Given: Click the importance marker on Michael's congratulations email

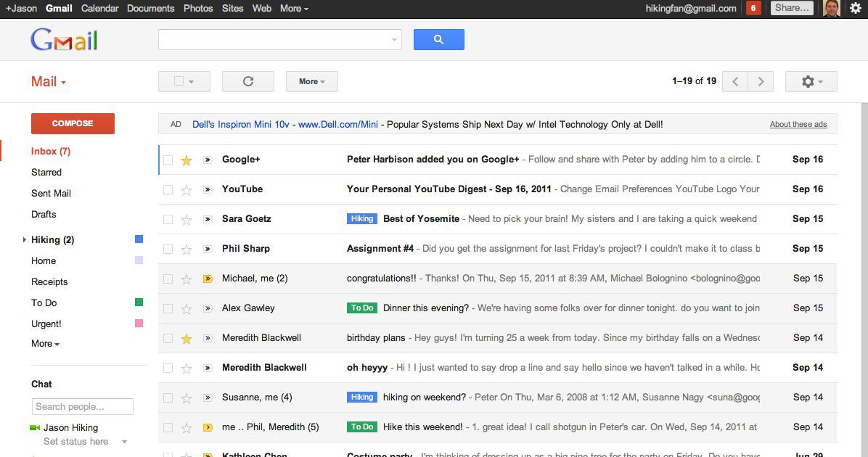Looking at the screenshot, I should pyautogui.click(x=208, y=279).
